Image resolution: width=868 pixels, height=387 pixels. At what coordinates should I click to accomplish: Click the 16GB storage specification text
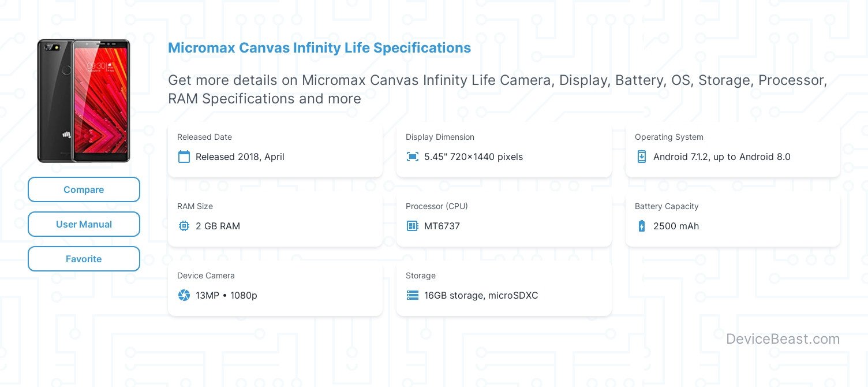[481, 295]
